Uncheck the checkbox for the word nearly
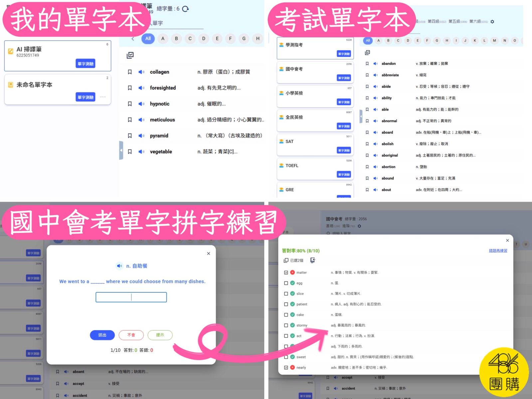Image resolution: width=532 pixels, height=399 pixels. (x=286, y=368)
